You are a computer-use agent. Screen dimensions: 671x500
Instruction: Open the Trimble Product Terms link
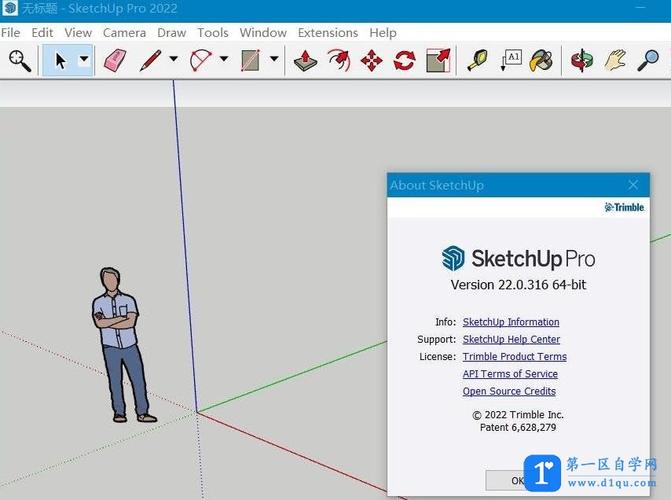click(514, 357)
